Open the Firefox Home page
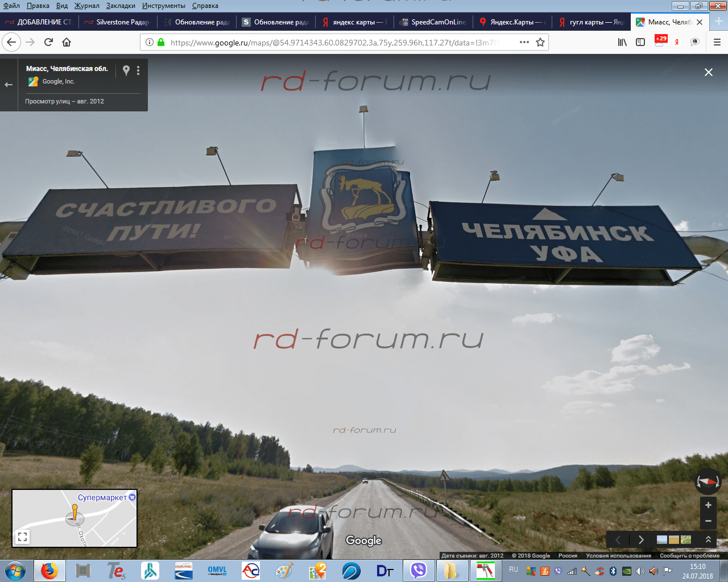The image size is (728, 582). [x=67, y=42]
